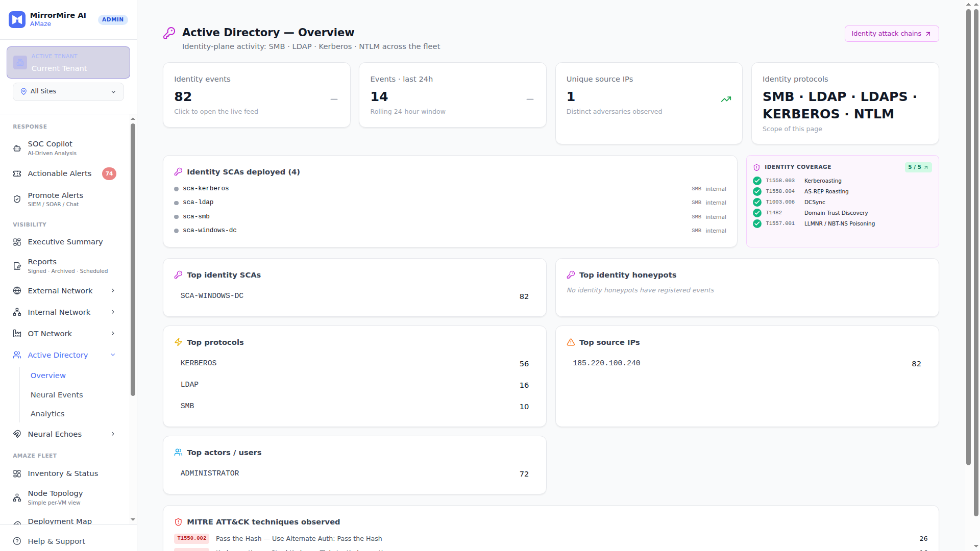This screenshot has height=551, width=980.
Task: Click the Promote Alerts shield icon
Action: pyautogui.click(x=17, y=199)
